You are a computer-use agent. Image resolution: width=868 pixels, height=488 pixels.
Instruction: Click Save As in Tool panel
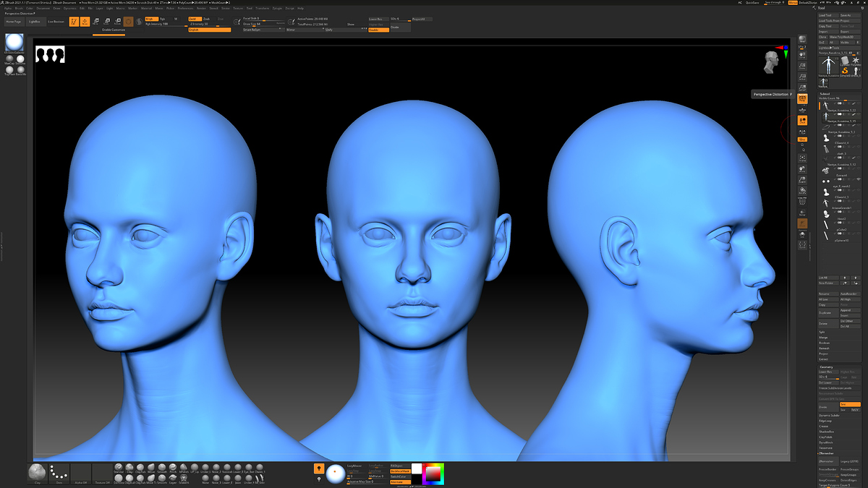pyautogui.click(x=850, y=14)
